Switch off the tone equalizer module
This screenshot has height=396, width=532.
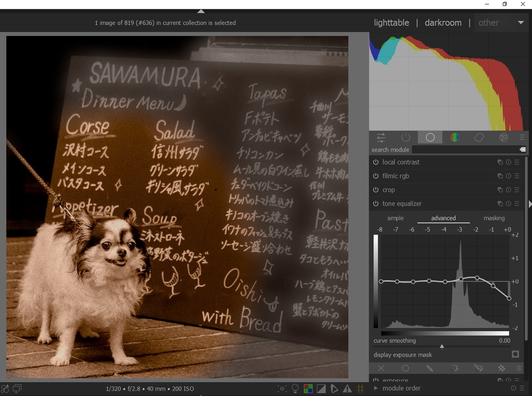click(x=376, y=204)
